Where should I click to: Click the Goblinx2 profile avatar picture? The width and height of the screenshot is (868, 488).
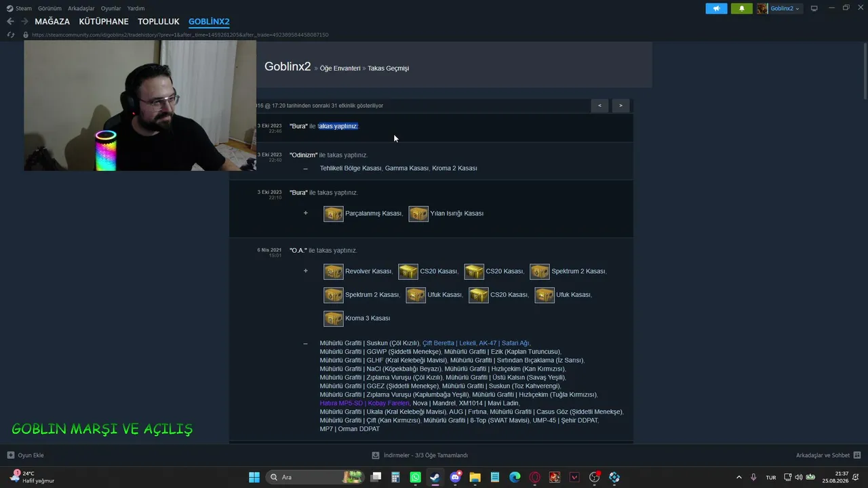click(762, 8)
